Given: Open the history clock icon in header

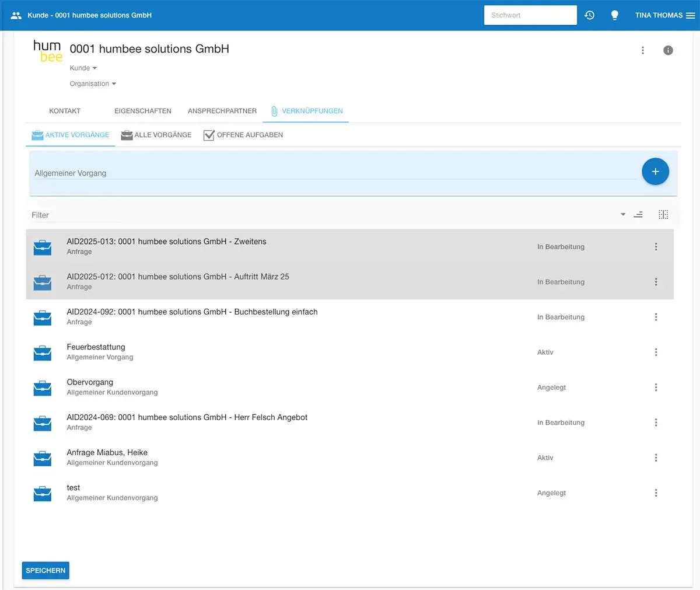Looking at the screenshot, I should [589, 15].
